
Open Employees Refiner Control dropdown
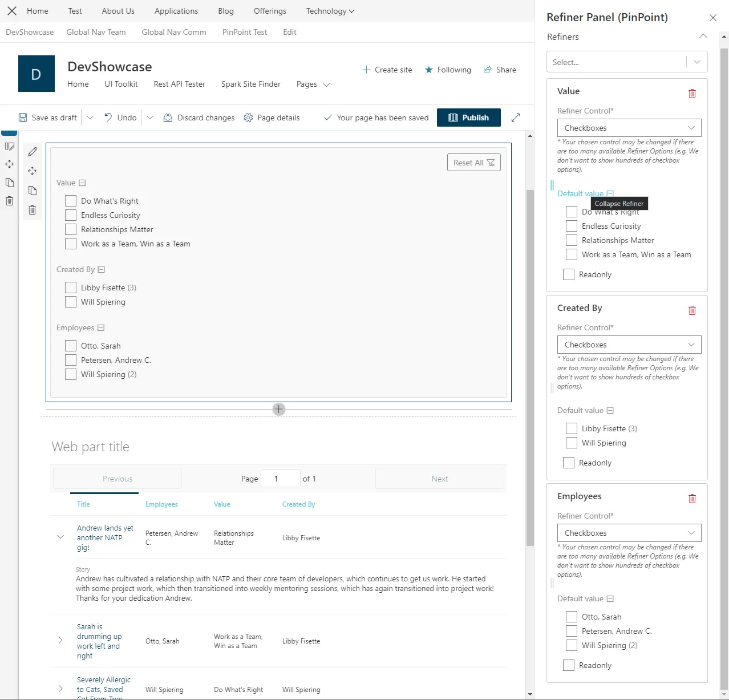629,533
